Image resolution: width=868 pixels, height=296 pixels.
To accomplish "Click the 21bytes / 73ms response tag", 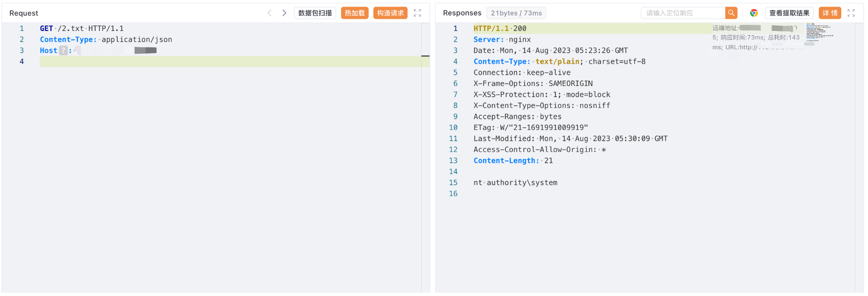I will (516, 13).
